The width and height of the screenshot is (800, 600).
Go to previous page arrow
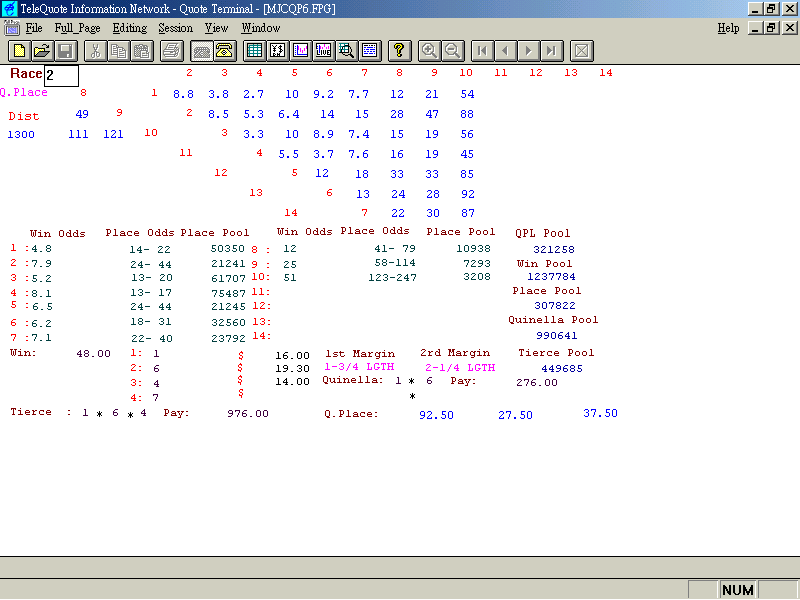505,51
